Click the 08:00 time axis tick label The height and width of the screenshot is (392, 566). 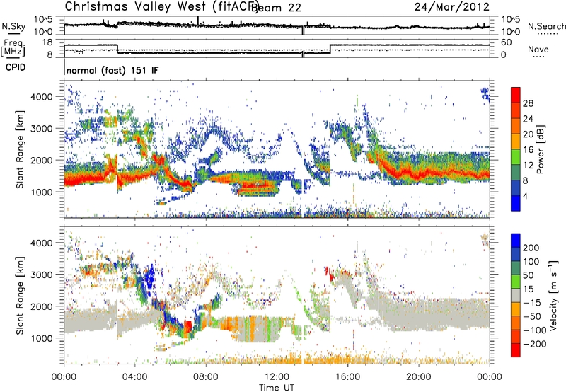point(206,377)
